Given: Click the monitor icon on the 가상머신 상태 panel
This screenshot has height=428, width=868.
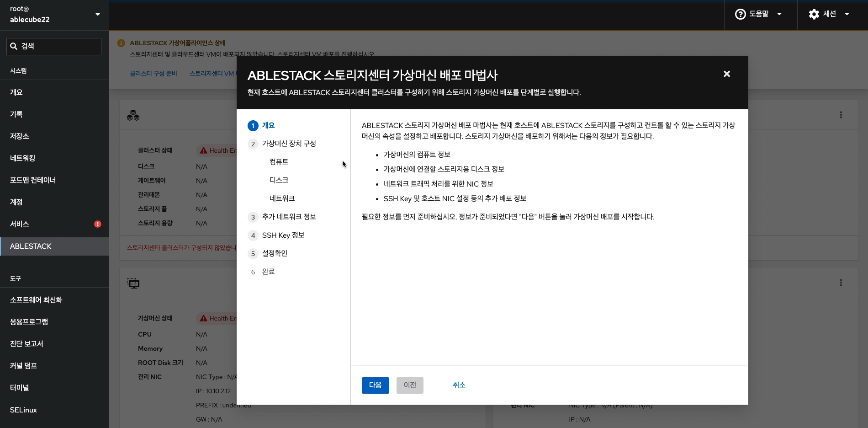Looking at the screenshot, I should [133, 283].
